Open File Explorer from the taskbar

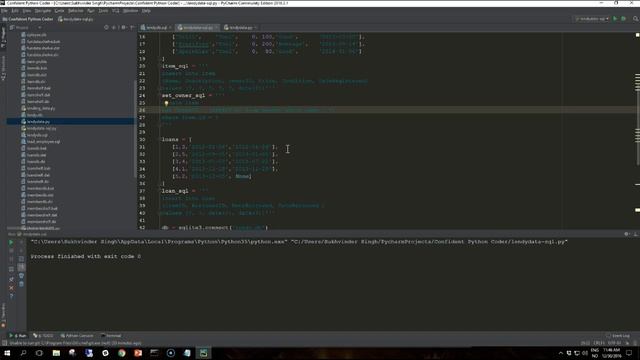pyautogui.click(x=56, y=353)
